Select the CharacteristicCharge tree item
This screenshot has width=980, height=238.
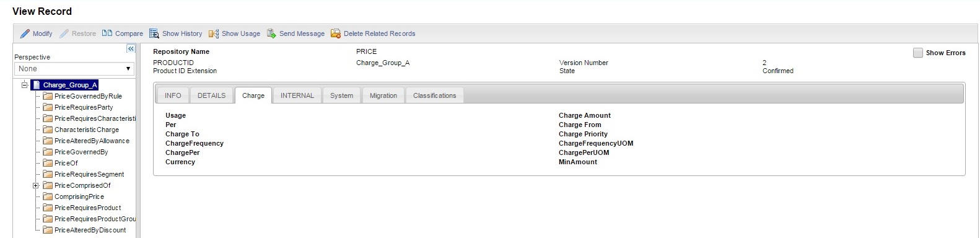(86, 130)
